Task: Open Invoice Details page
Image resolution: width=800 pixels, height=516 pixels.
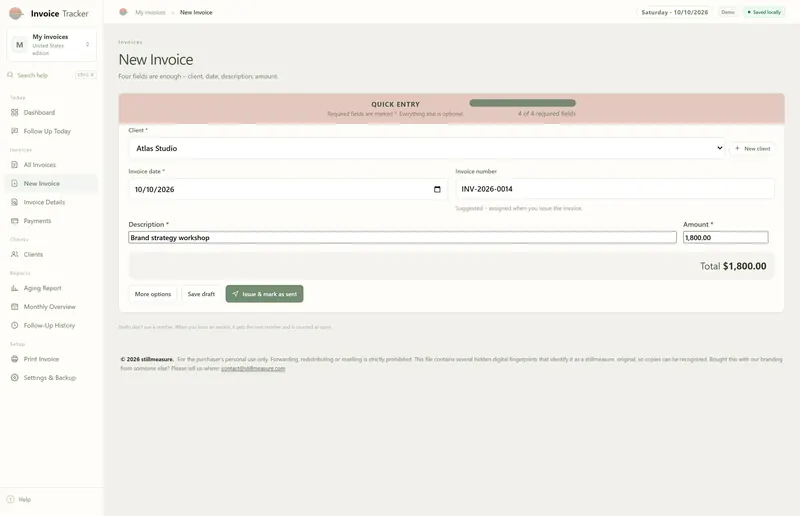Action: [x=51, y=202]
